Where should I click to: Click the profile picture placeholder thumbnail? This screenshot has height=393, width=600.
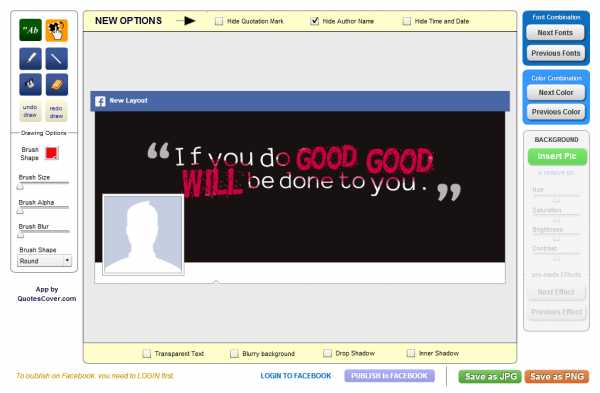click(x=143, y=234)
